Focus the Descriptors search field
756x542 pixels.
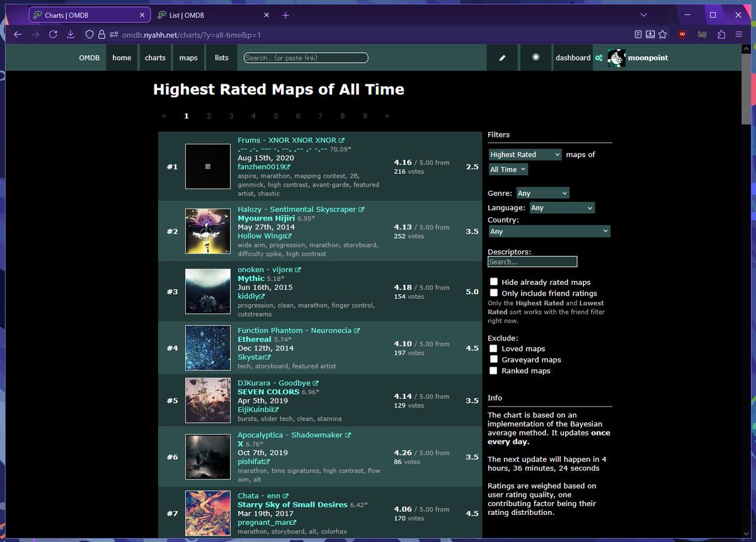click(x=532, y=262)
